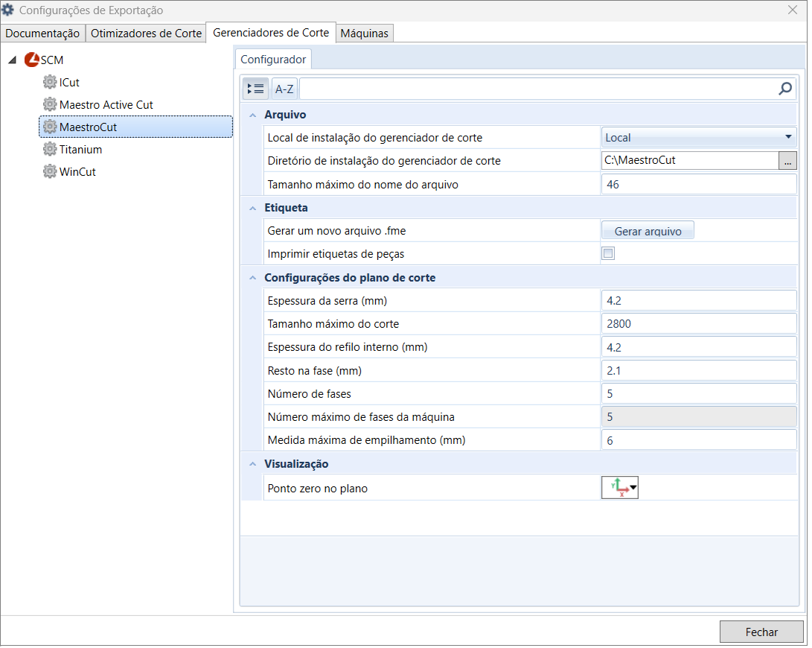
Task: Browse for directory with the ellipsis button
Action: click(x=787, y=161)
